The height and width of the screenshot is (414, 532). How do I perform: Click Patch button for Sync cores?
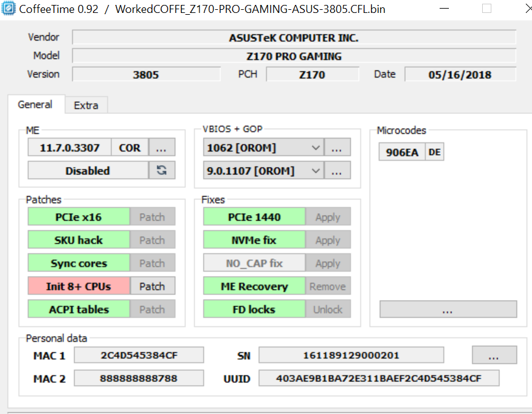pyautogui.click(x=152, y=262)
